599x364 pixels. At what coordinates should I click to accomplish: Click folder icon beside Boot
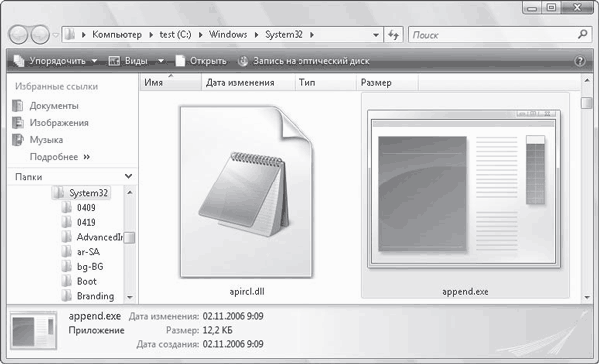[67, 281]
